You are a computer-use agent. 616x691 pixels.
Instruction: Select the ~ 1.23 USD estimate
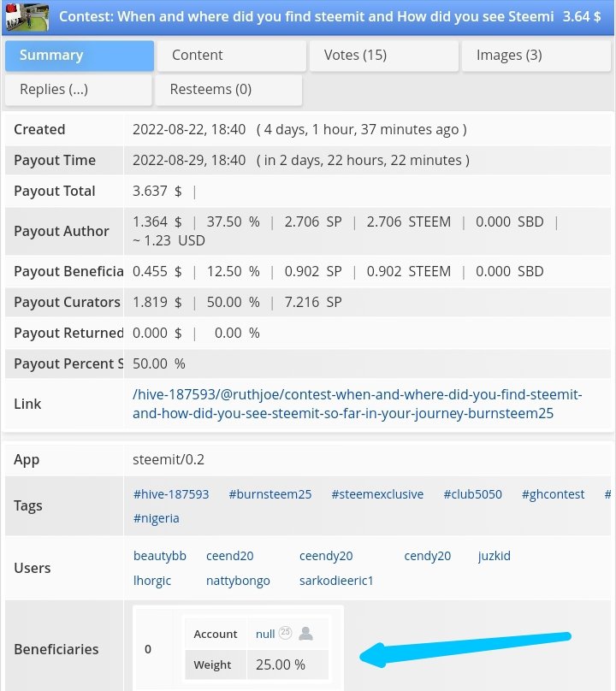pos(169,240)
